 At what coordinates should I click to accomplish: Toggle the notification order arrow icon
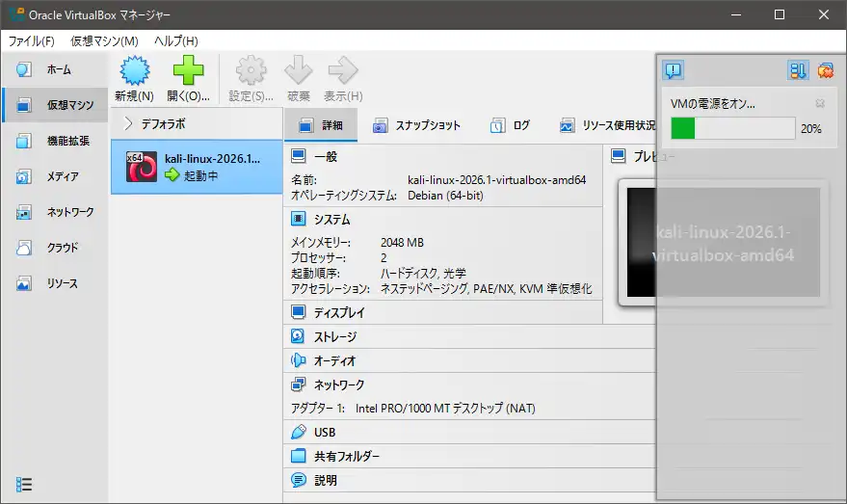[x=798, y=70]
